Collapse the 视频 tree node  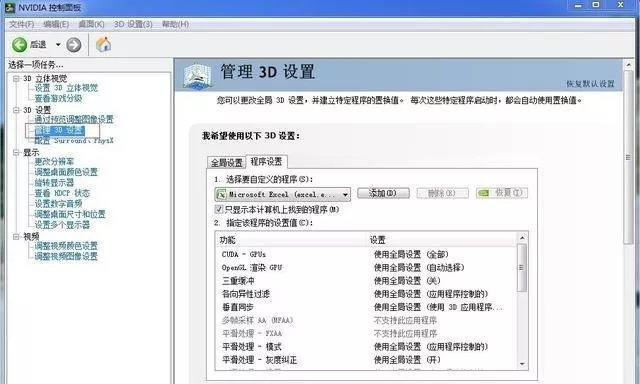(16, 236)
